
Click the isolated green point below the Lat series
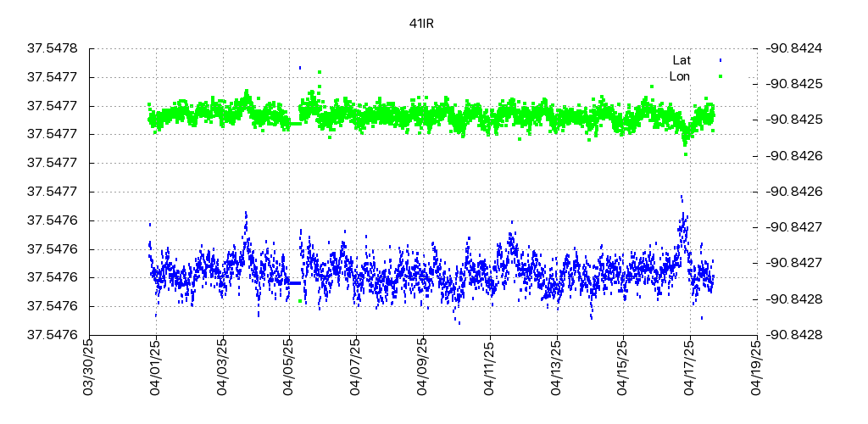(x=300, y=301)
